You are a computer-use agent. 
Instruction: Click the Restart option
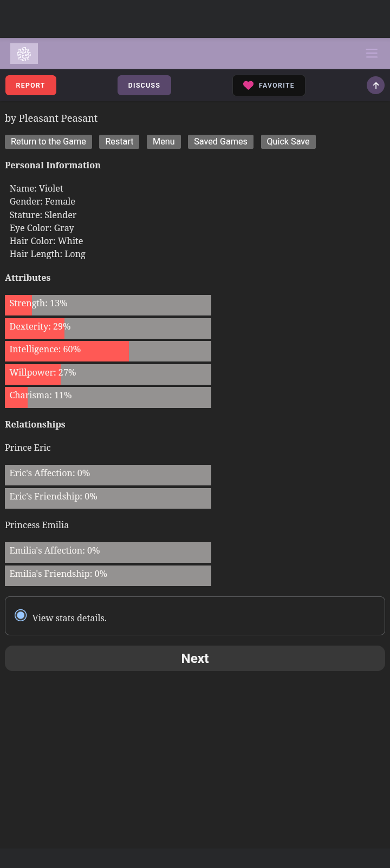(119, 142)
